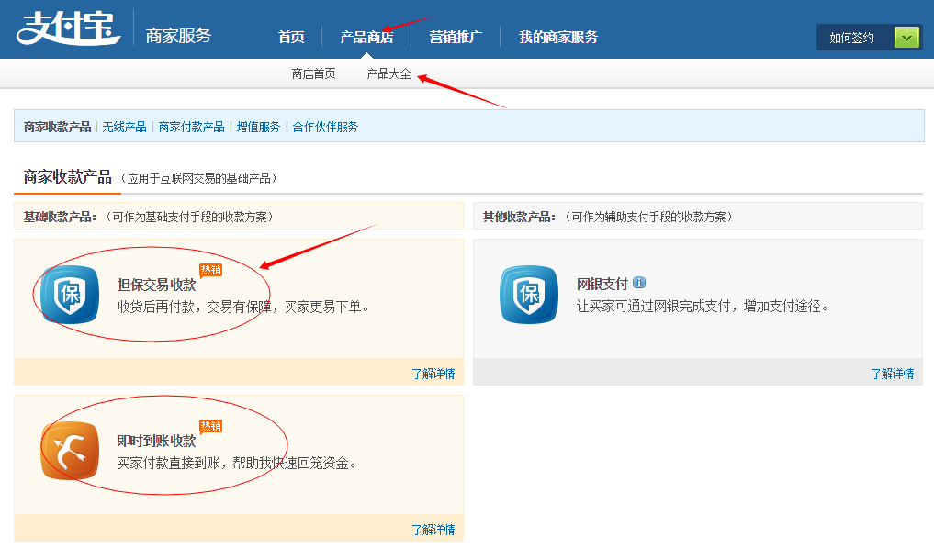Jump to the 商家付款产品 category link
The width and height of the screenshot is (934, 560).
coord(191,127)
